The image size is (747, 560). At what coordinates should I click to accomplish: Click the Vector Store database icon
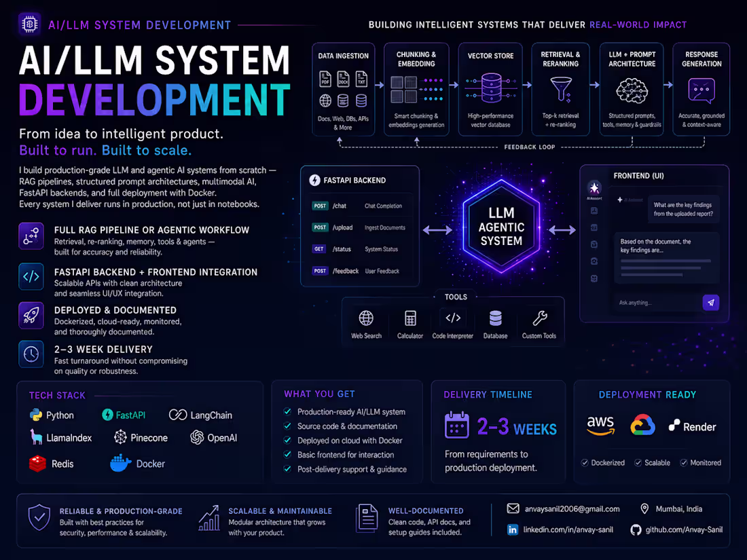(491, 88)
